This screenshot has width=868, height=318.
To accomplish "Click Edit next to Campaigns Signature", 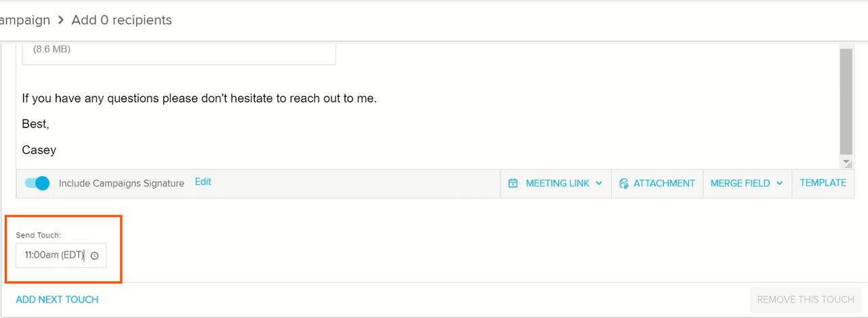I will (203, 182).
